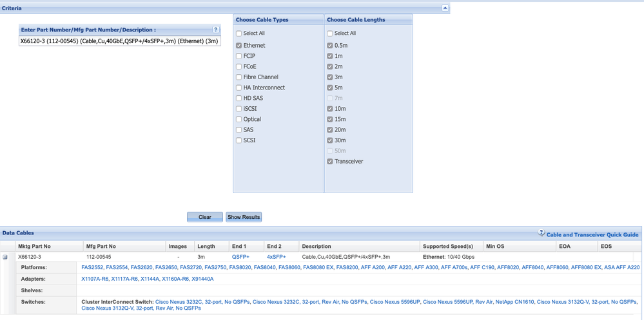Collapse the X66120-3 row details
The image size is (644, 320).
pos(6,257)
